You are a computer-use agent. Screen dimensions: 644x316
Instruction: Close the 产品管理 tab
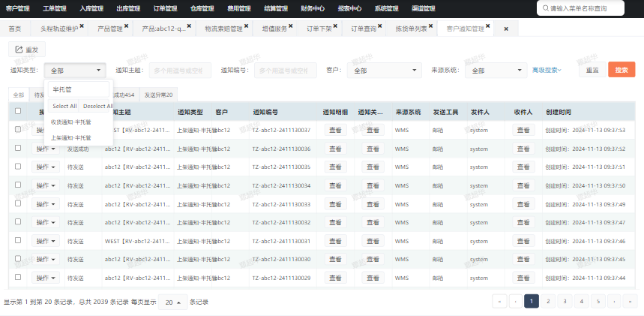tap(127, 26)
